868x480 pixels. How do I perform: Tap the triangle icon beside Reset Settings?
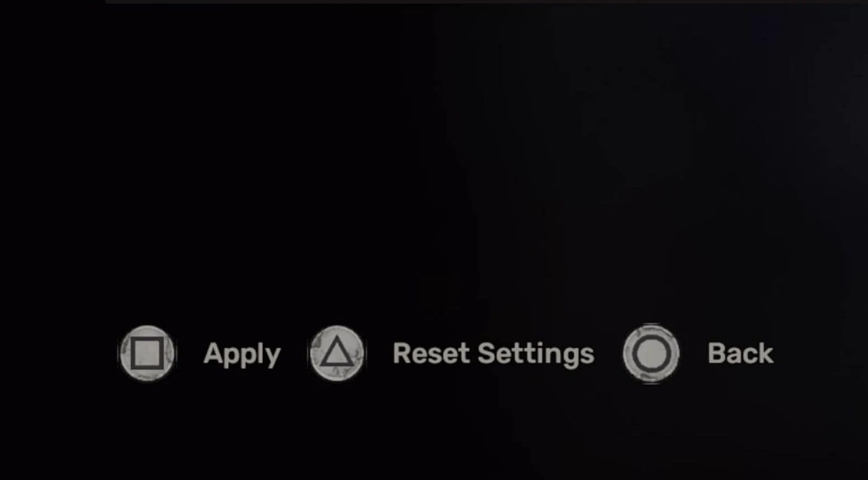pyautogui.click(x=337, y=353)
